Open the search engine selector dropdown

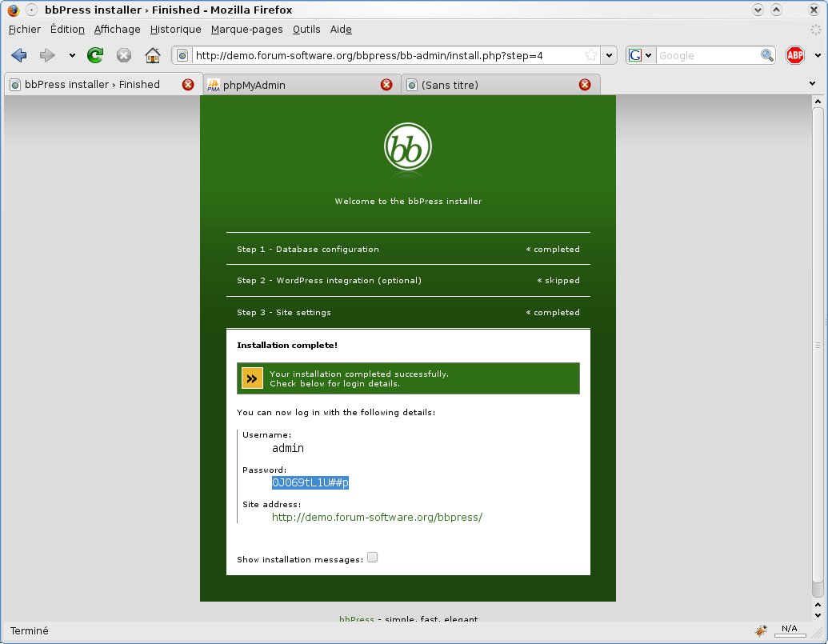pyautogui.click(x=641, y=55)
